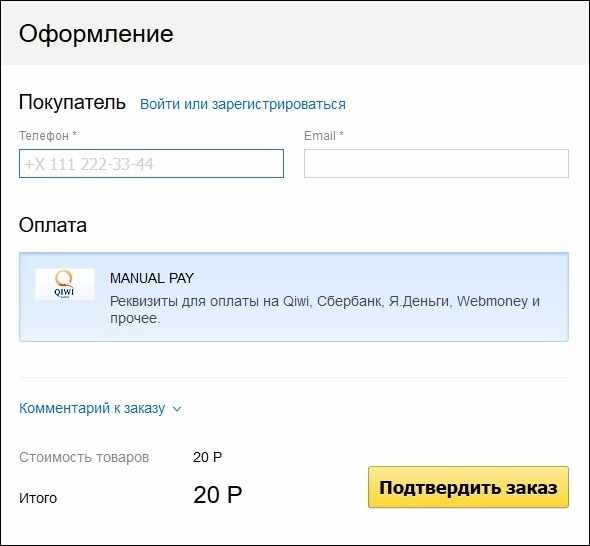The width and height of the screenshot is (590, 546).
Task: Click the Qiwi logo icon
Action: (65, 284)
